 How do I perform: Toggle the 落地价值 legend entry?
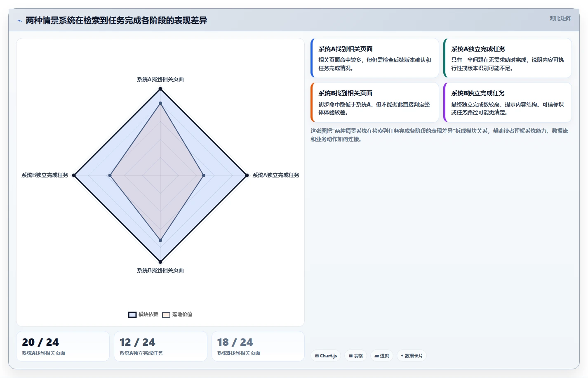177,314
